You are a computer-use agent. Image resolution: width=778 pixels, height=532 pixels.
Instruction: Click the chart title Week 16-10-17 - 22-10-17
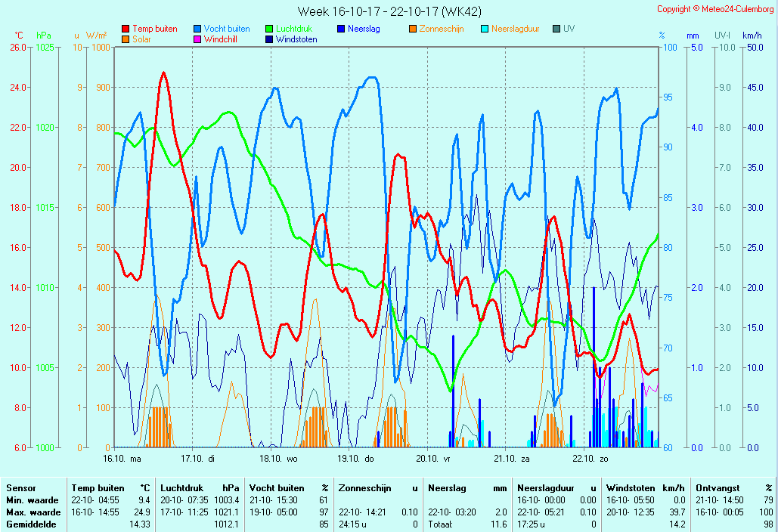pyautogui.click(x=389, y=11)
